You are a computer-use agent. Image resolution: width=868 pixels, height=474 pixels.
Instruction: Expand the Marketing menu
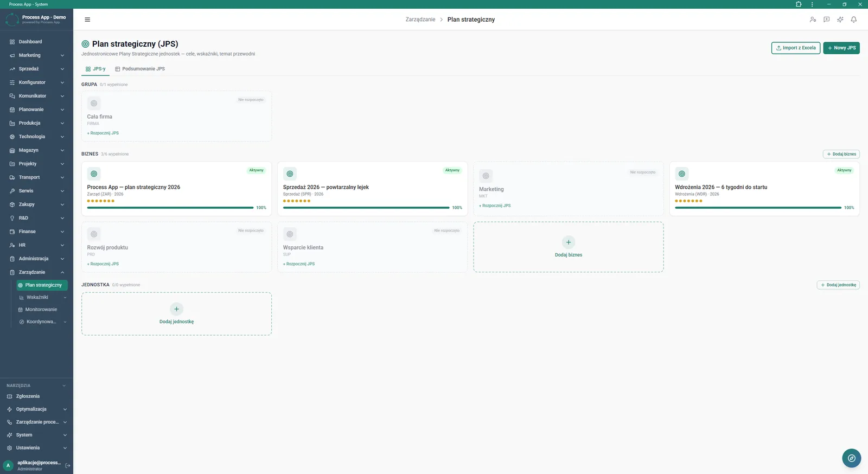[x=36, y=55]
